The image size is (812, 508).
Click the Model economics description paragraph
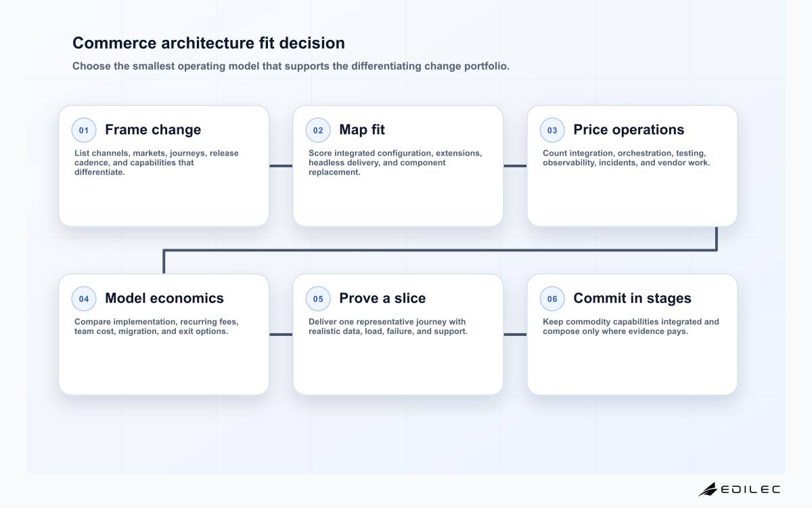tap(156, 326)
